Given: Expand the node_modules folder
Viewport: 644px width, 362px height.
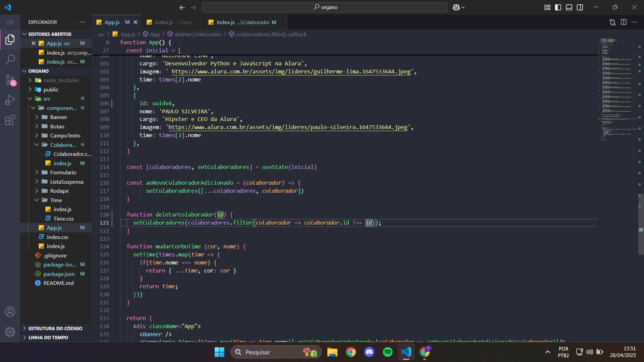Looking at the screenshot, I should [56, 80].
